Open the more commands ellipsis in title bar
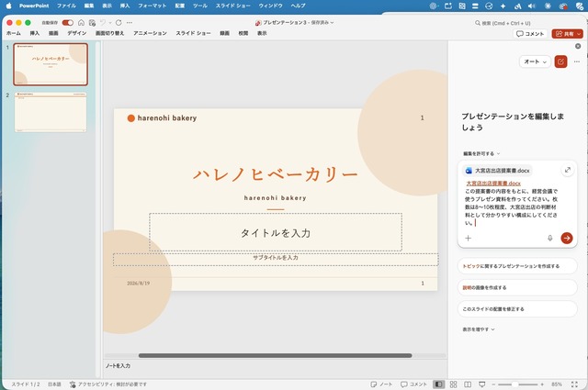The height and width of the screenshot is (390, 588). tap(130, 22)
